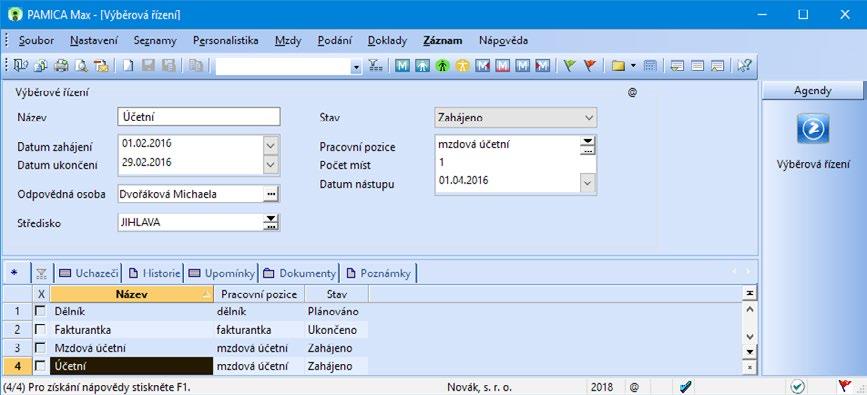
Task: Open the Personalistika menu
Action: [x=226, y=40]
